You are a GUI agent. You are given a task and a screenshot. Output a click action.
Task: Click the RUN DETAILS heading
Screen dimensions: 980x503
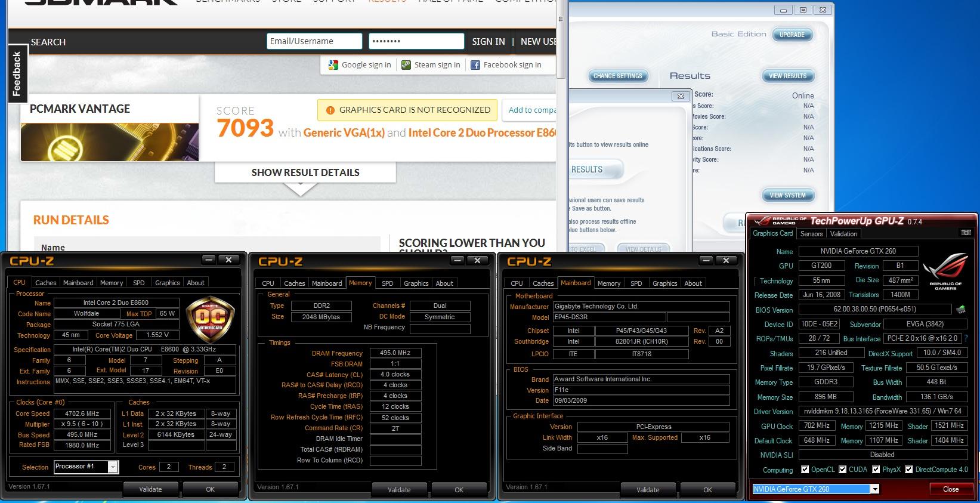pos(71,220)
